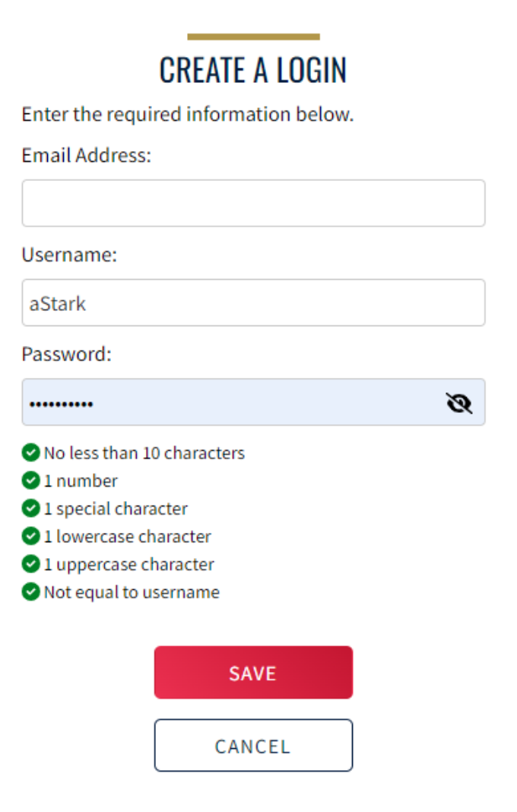The height and width of the screenshot is (812, 517).
Task: Click the green check next to '1 number'
Action: click(x=30, y=481)
